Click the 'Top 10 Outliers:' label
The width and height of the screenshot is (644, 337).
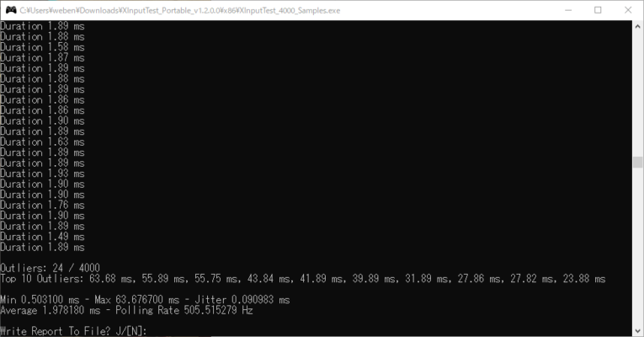tap(41, 279)
